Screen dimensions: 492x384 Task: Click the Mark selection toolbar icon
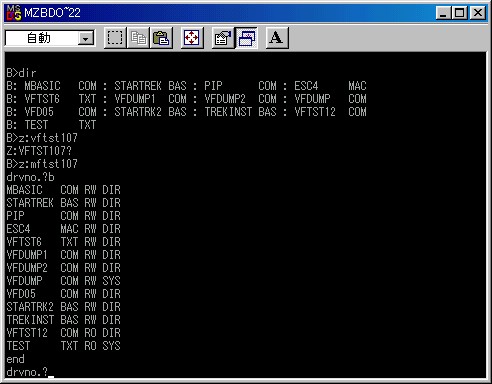[x=115, y=38]
